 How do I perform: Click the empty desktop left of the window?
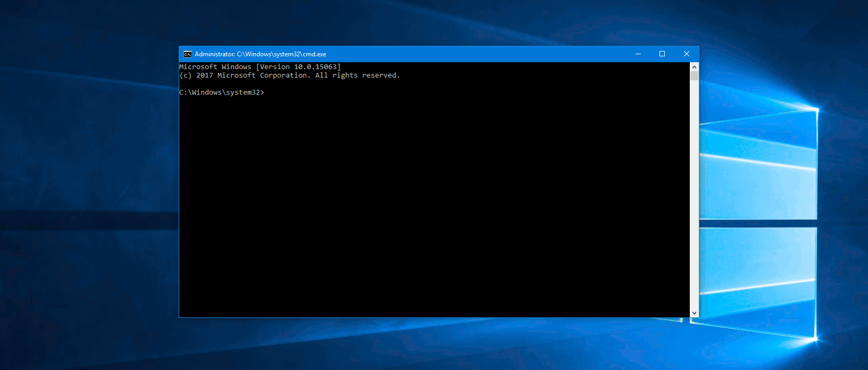click(89, 186)
